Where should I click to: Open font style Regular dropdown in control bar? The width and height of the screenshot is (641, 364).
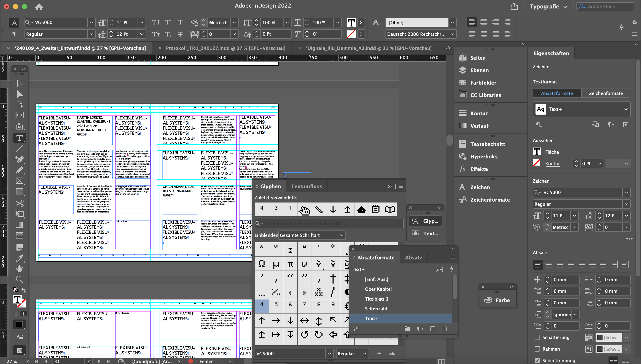click(91, 34)
